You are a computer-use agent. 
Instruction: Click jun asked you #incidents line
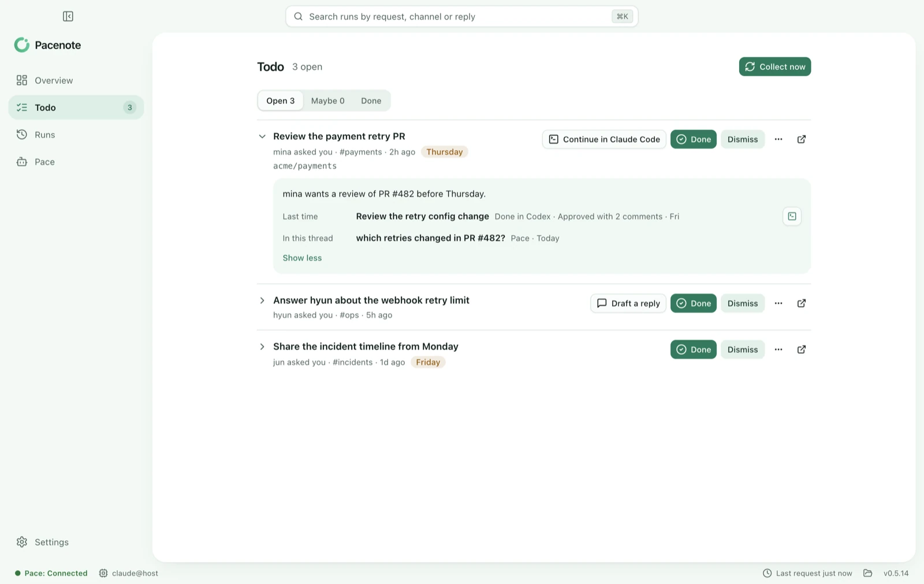coord(339,362)
